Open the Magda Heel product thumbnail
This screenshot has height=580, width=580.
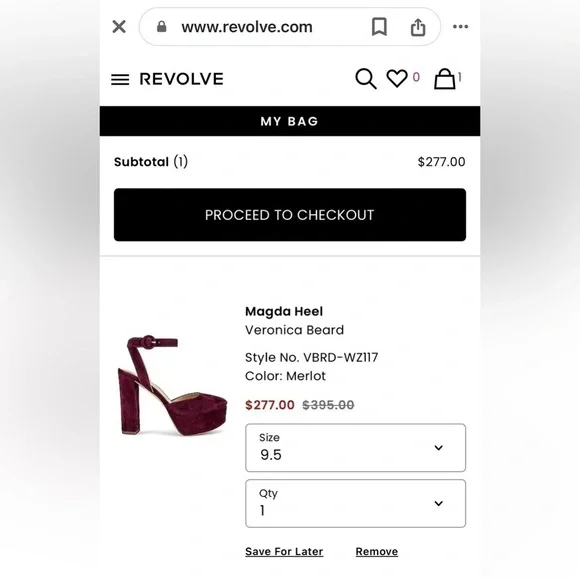[x=172, y=385]
